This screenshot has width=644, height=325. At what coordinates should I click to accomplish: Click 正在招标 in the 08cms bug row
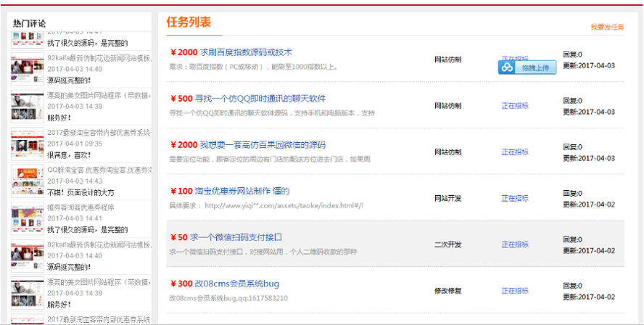515,291
